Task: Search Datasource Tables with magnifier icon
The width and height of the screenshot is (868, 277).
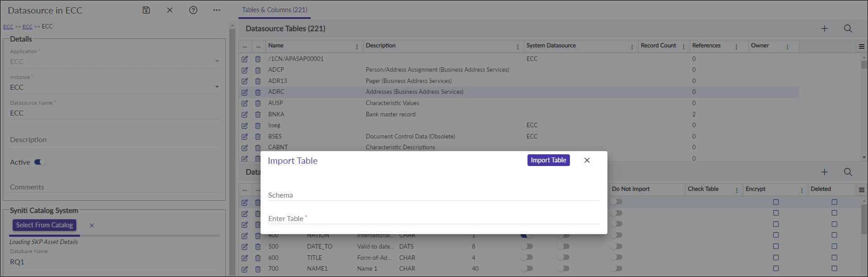Action: click(848, 28)
